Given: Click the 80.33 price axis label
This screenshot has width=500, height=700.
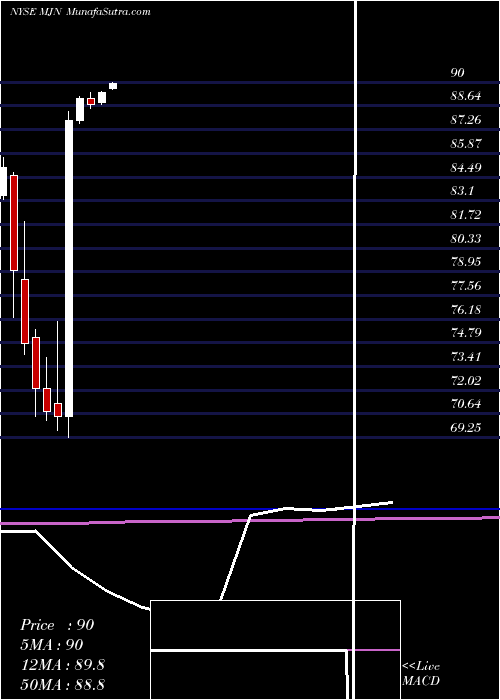Looking at the screenshot, I should click(x=466, y=239).
